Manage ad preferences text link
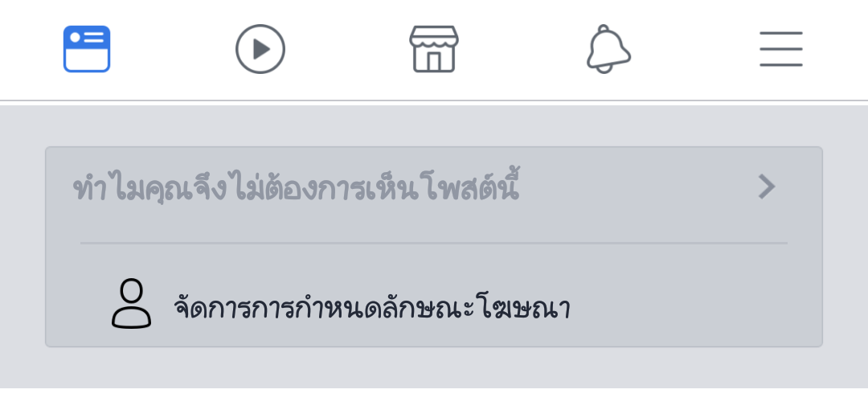 (x=372, y=306)
